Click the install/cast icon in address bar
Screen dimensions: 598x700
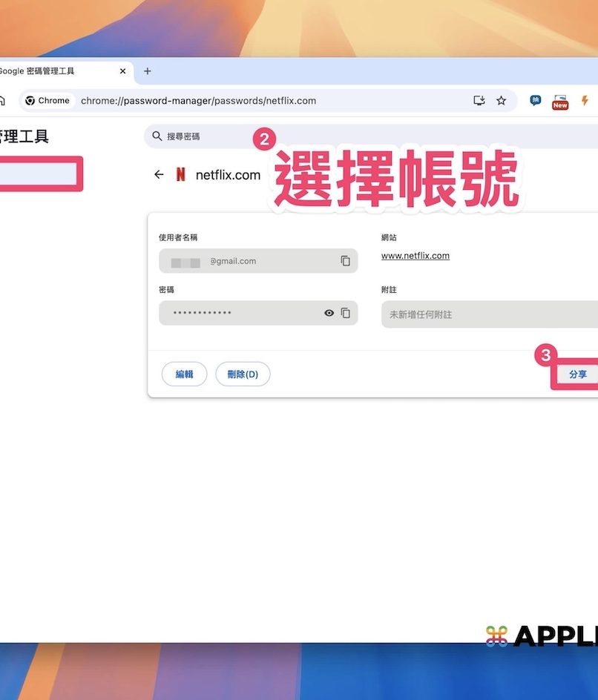pos(479,101)
